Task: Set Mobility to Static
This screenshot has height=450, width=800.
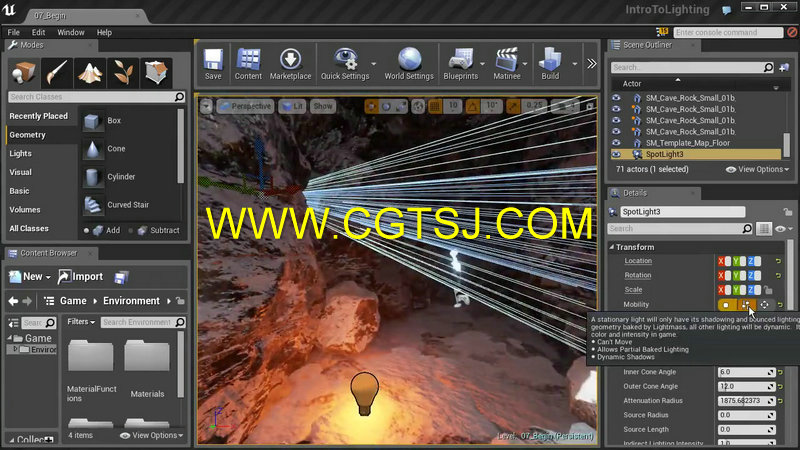Action: [x=726, y=305]
